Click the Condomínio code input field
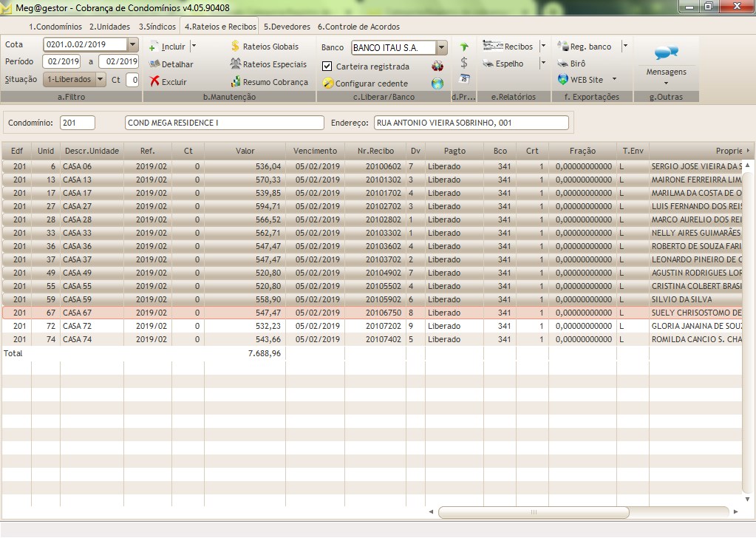This screenshot has height=538, width=756. [x=77, y=123]
